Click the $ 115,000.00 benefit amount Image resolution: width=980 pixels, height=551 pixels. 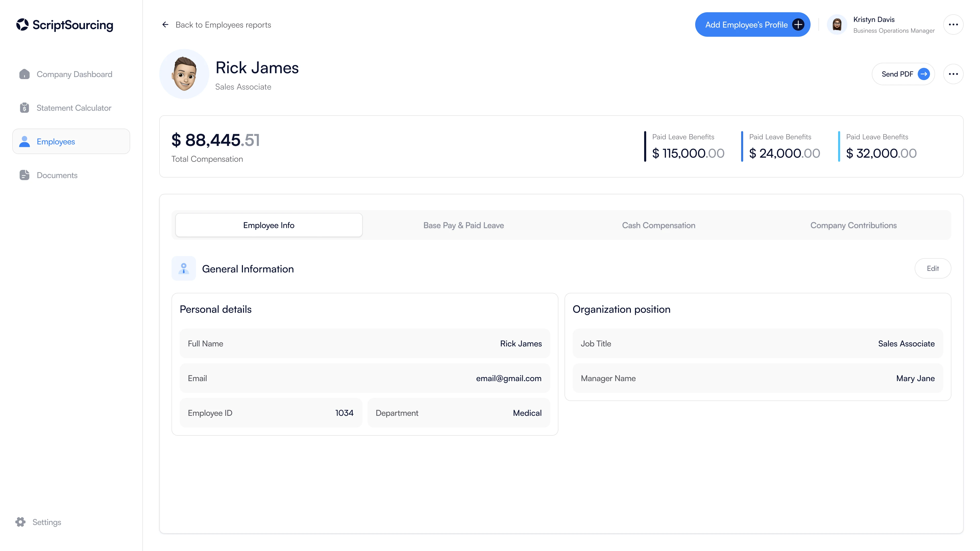tap(688, 153)
